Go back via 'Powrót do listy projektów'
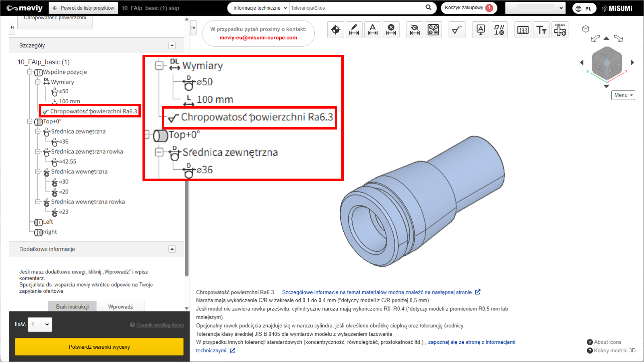The image size is (644, 362). (84, 8)
